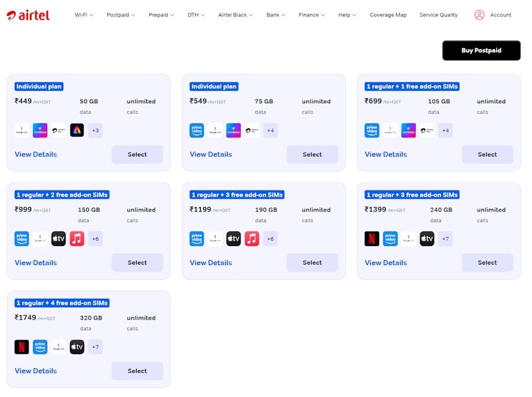This screenshot has height=397, width=532.
Task: Click Apple TV icon in ₹1749 plan
Action: coord(77,347)
